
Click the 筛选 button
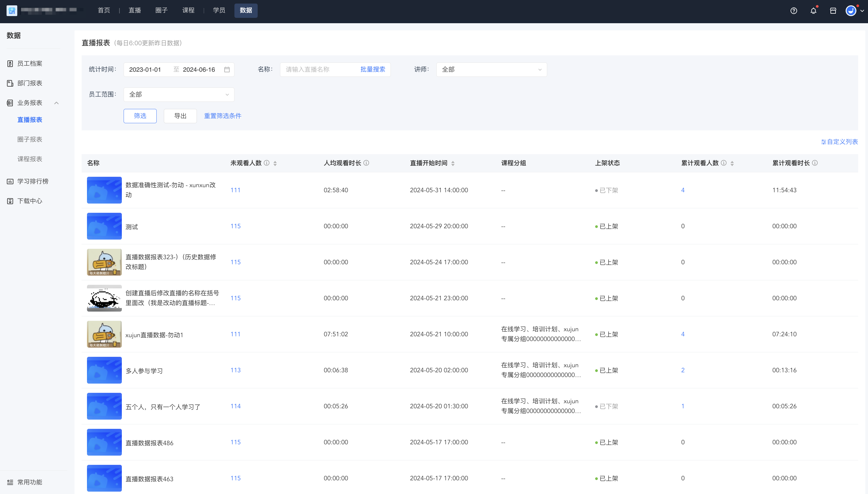(140, 116)
